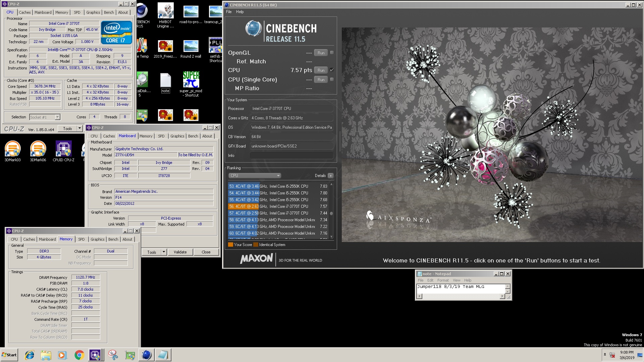Launch Google Chrome from the taskbar
Image resolution: width=644 pixels, height=362 pixels.
pos(79,355)
